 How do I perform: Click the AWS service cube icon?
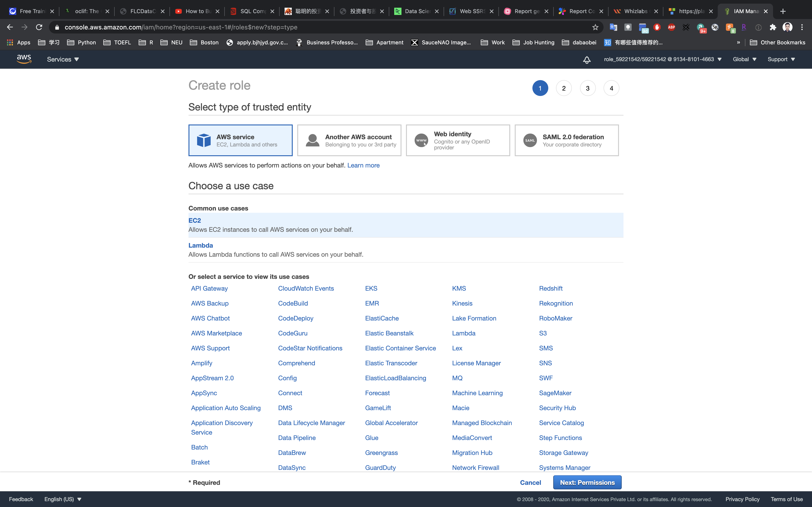point(204,141)
